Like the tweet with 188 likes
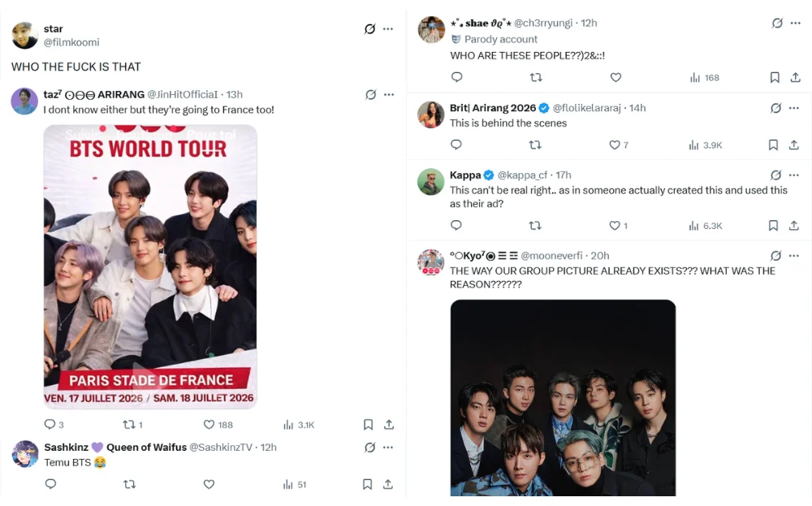 (x=209, y=424)
